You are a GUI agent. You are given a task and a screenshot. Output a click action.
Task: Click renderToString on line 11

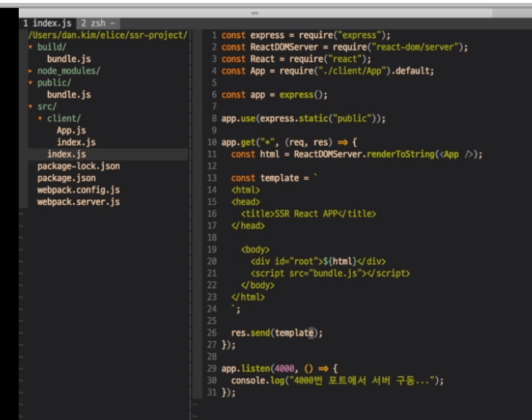[x=401, y=154]
